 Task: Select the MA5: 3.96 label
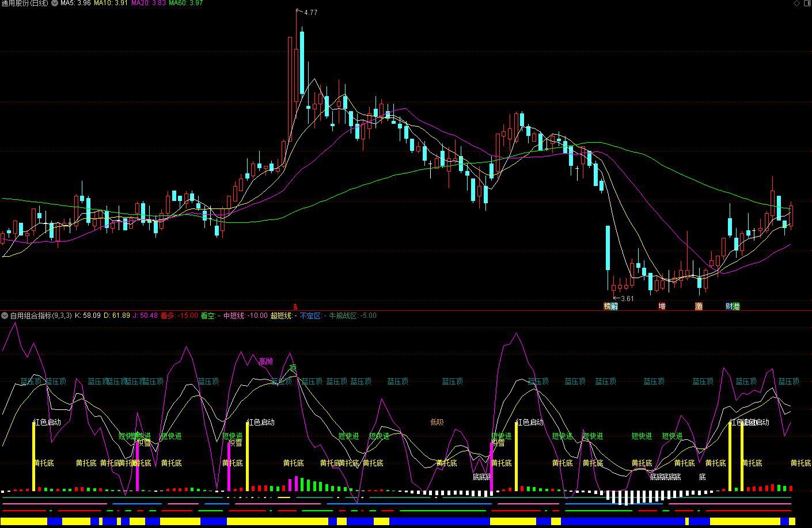76,3
